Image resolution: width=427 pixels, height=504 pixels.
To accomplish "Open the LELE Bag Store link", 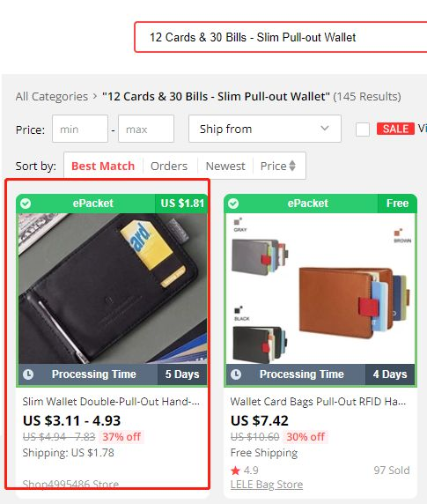I will [267, 485].
